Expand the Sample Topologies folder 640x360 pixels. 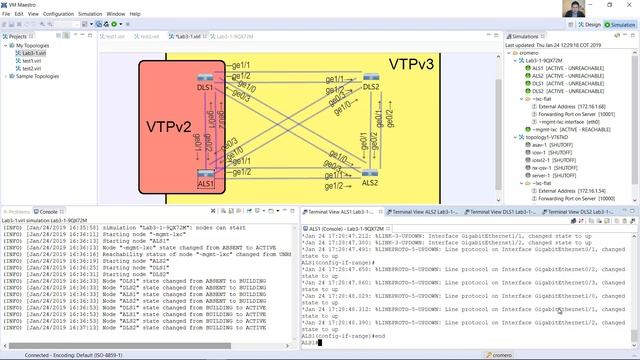(5, 76)
